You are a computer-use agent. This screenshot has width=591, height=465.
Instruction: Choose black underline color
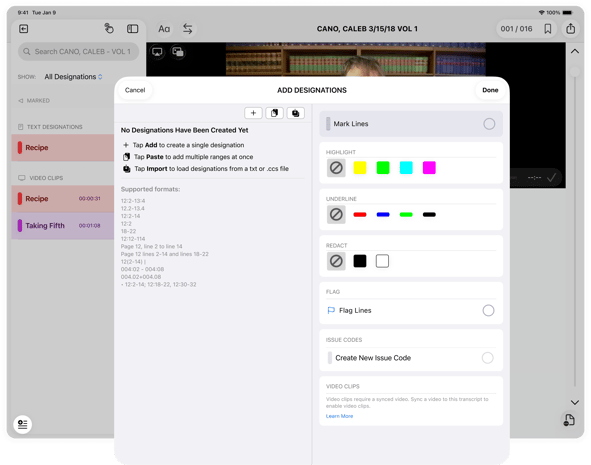coord(429,214)
